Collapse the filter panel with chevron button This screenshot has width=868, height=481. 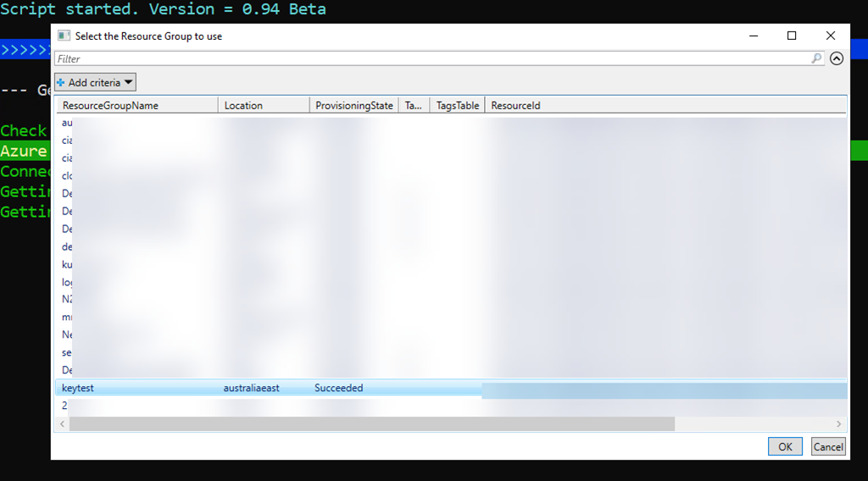[x=837, y=58]
